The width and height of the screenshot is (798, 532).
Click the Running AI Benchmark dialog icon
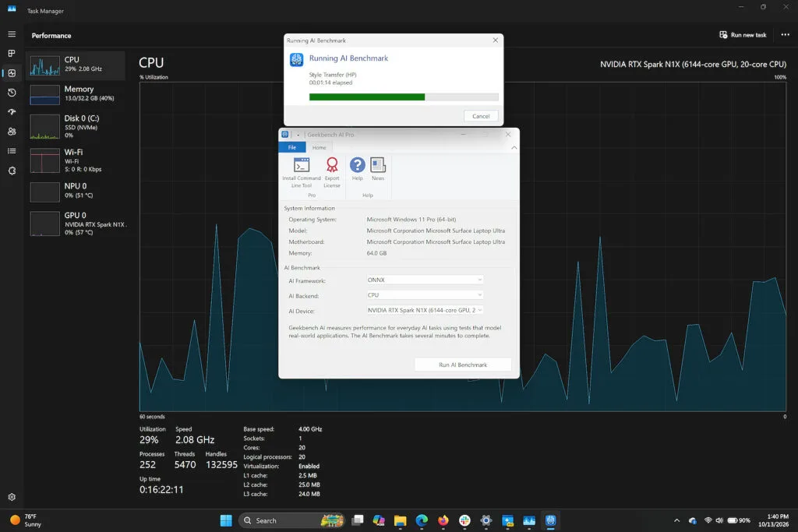(297, 59)
